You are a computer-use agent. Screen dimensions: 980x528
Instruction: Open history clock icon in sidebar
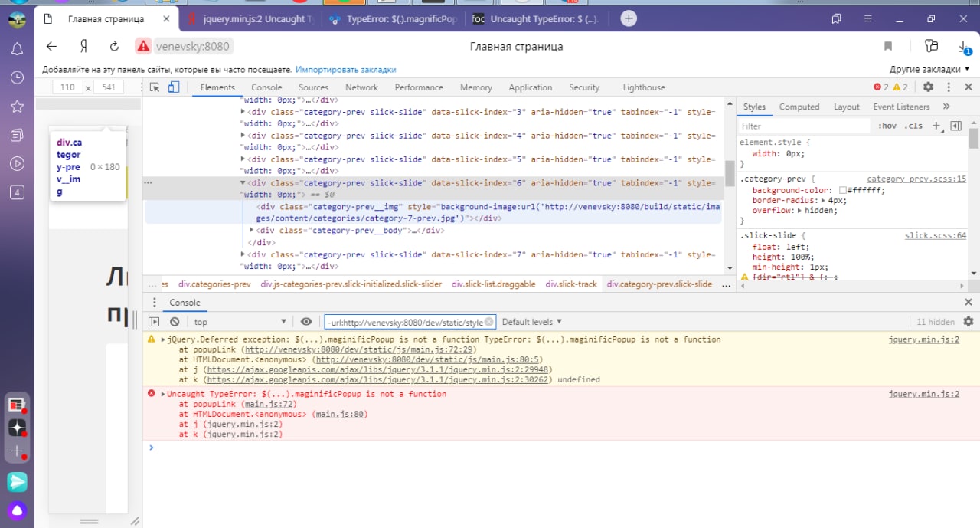tap(17, 77)
